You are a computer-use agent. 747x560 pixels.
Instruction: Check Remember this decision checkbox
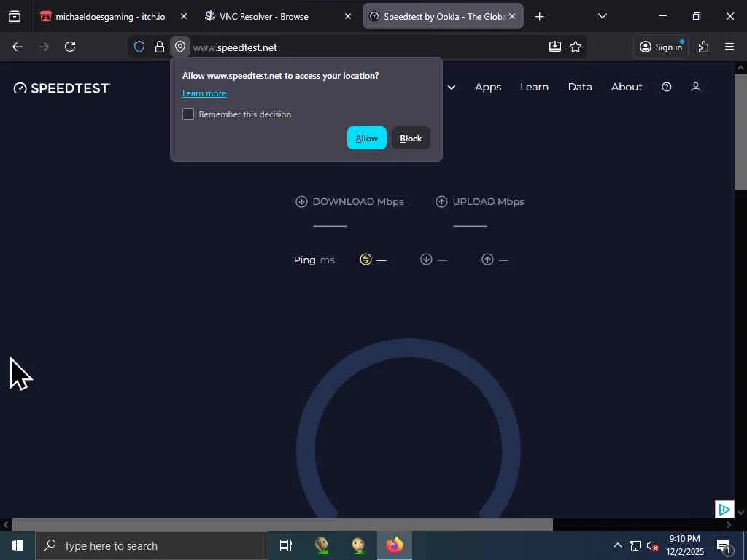[188, 114]
